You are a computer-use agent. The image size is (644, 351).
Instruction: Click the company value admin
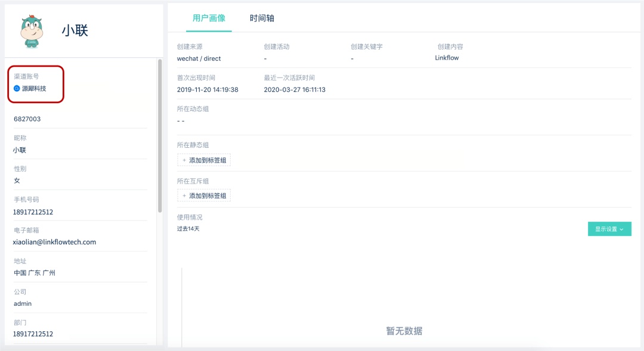click(23, 304)
